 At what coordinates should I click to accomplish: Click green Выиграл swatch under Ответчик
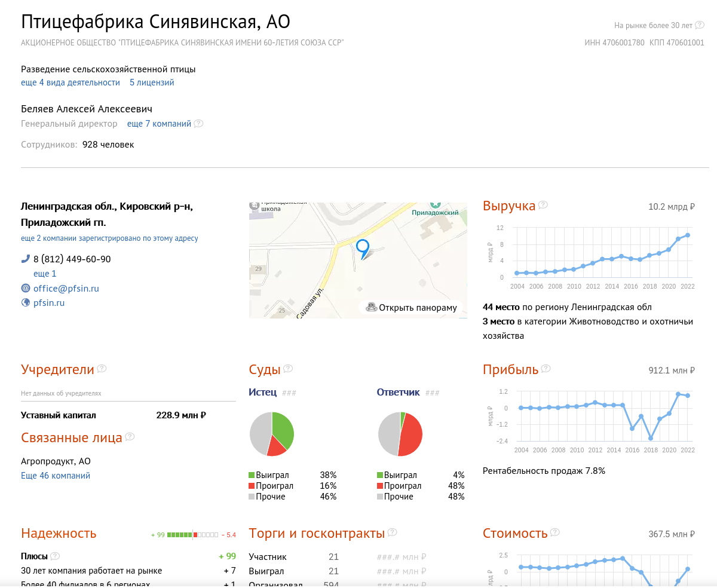coord(380,475)
